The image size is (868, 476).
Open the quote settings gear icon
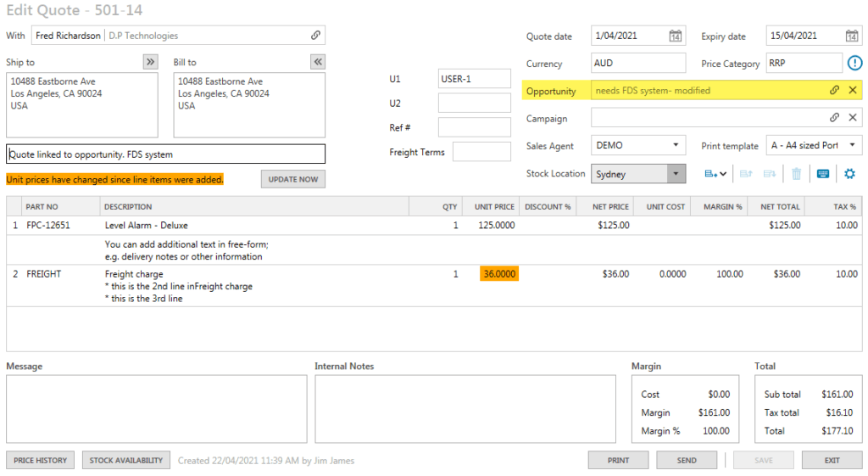[x=849, y=174]
